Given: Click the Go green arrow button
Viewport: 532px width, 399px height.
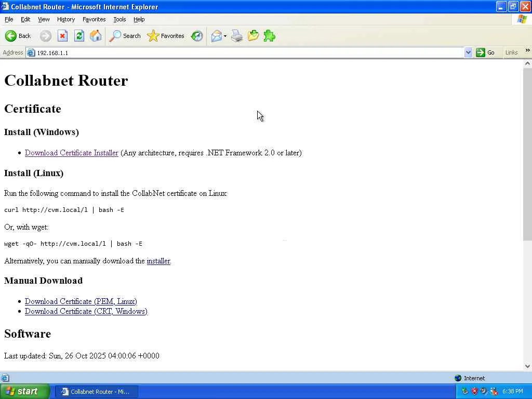Looking at the screenshot, I should pos(485,52).
